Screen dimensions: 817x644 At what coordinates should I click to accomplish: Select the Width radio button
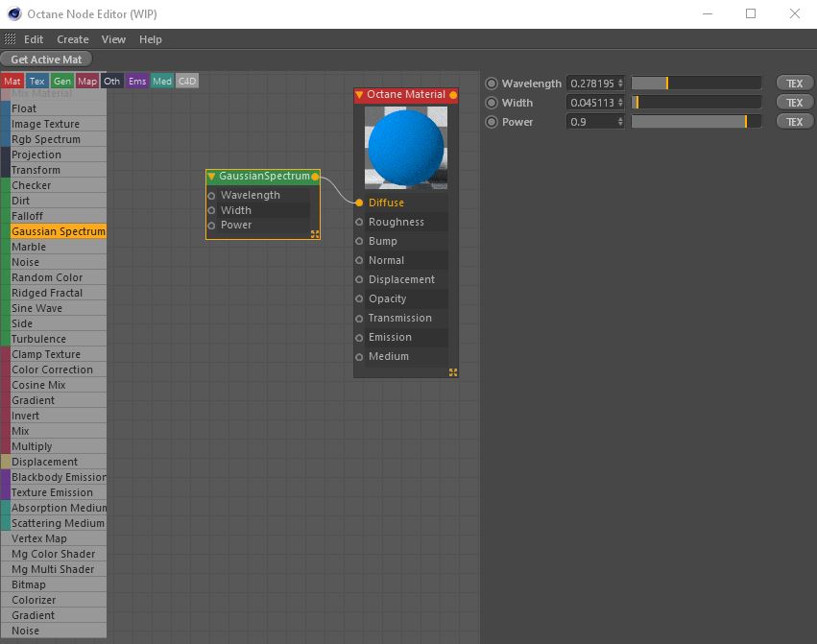click(x=491, y=102)
